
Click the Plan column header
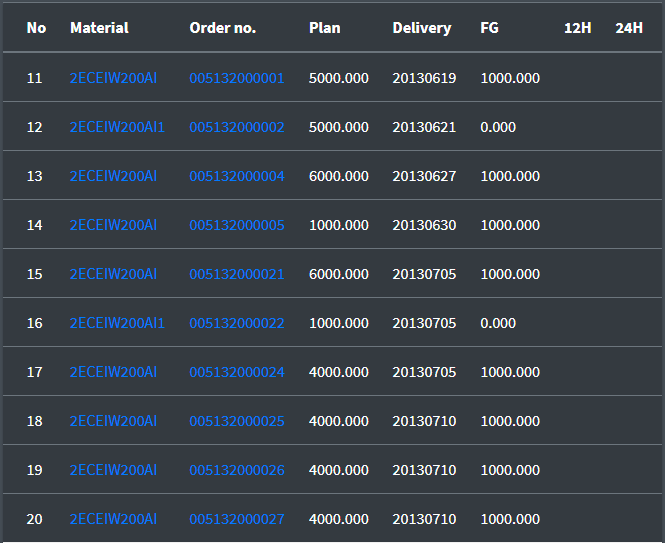click(x=324, y=28)
